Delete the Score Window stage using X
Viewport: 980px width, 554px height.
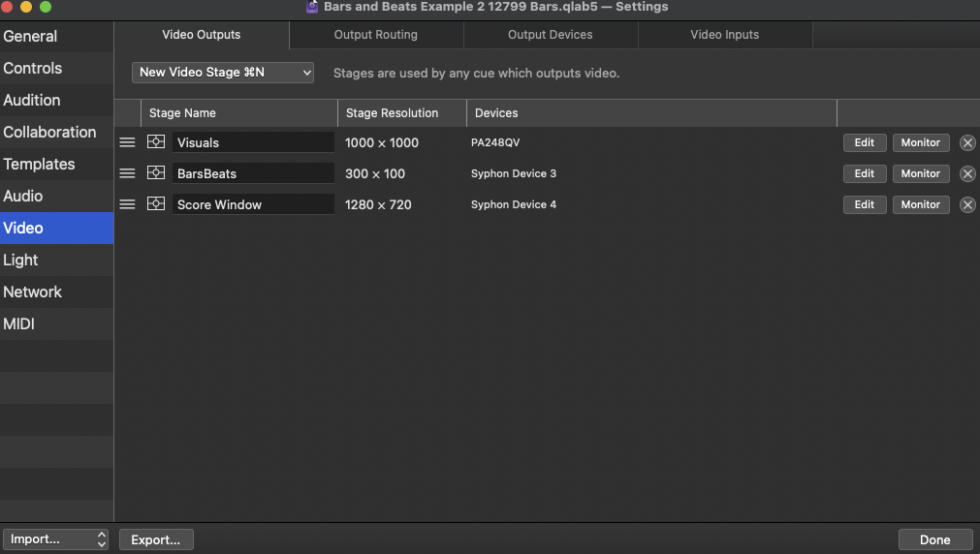pos(967,204)
